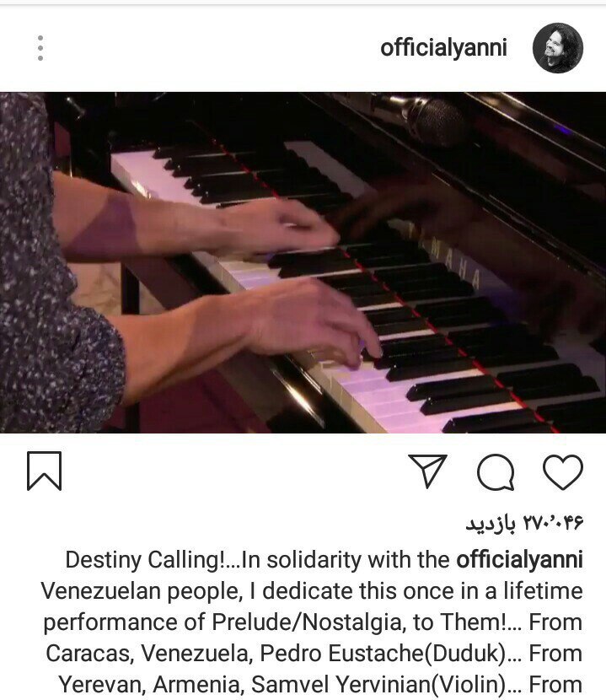
Task: Tap 'Samvel Yervinian(Violin)' in the caption
Action: [378, 684]
